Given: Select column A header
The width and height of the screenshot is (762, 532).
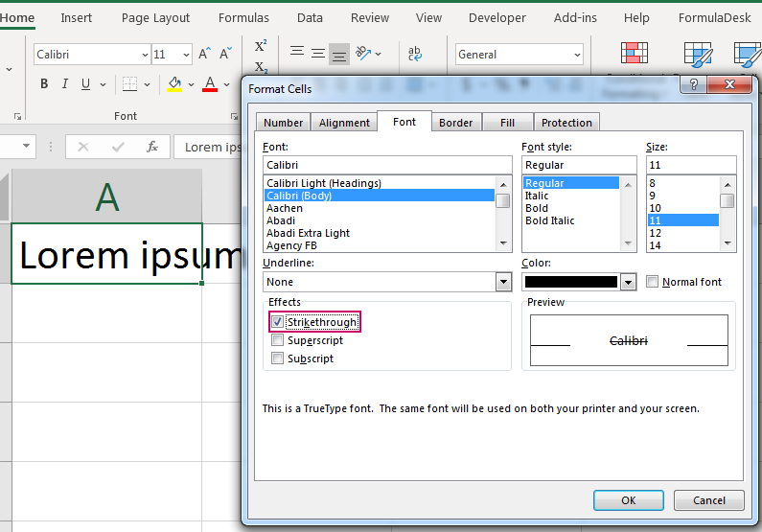Looking at the screenshot, I should click(x=107, y=197).
